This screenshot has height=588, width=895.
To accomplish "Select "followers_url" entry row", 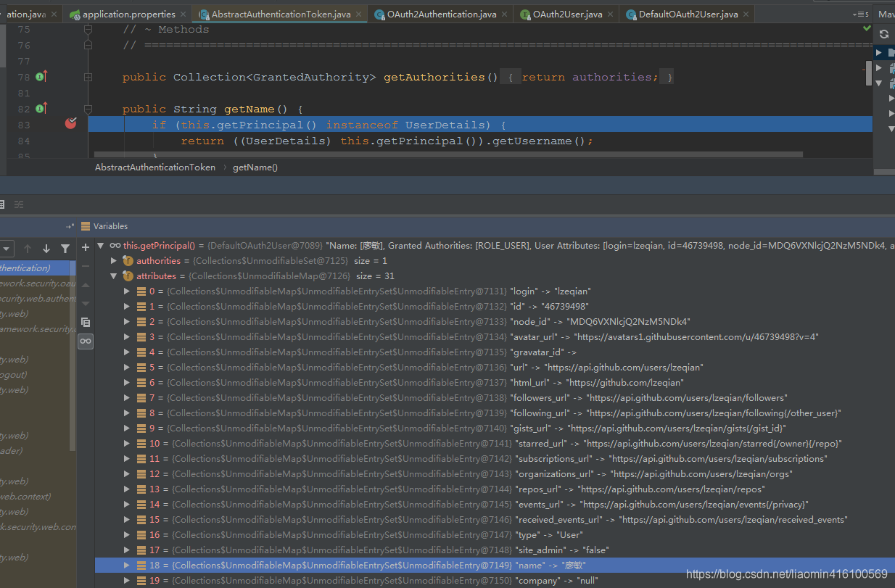I will coord(495,397).
